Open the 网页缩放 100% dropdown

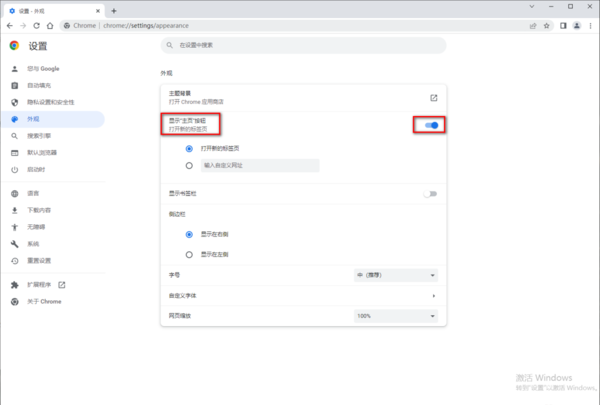coord(396,316)
